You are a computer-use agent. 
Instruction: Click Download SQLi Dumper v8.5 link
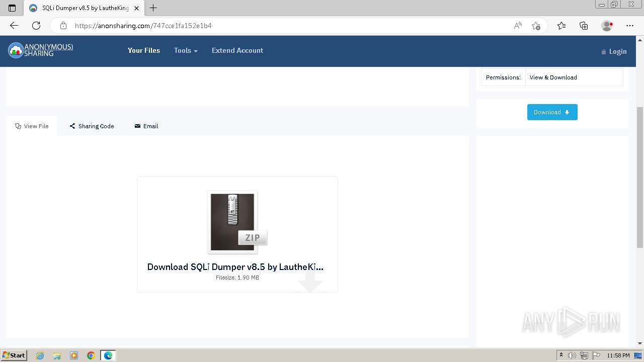(x=235, y=267)
